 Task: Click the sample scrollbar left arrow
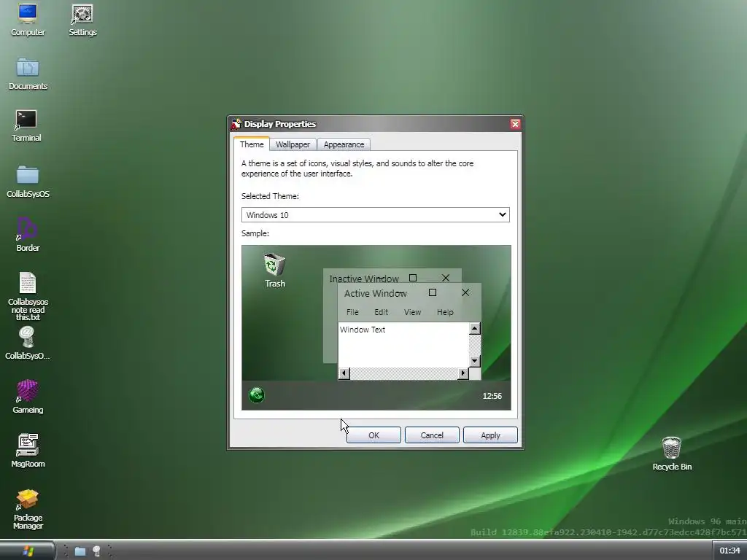click(344, 373)
